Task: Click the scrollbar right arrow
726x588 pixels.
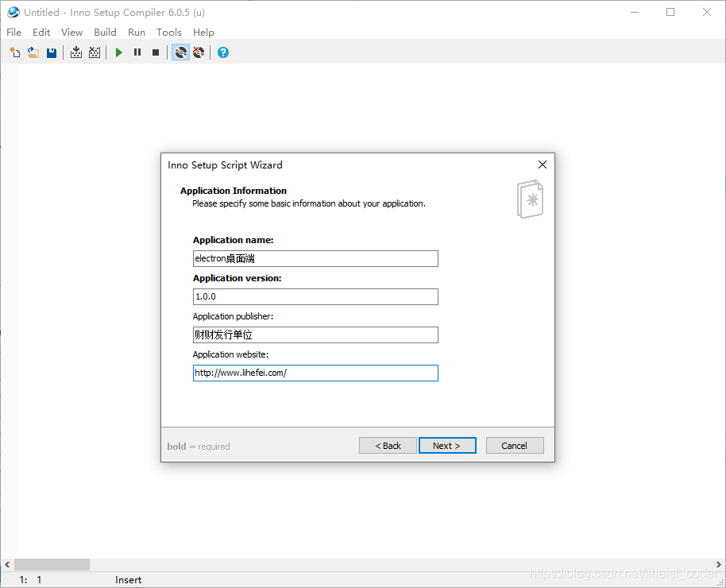Action: [x=719, y=564]
